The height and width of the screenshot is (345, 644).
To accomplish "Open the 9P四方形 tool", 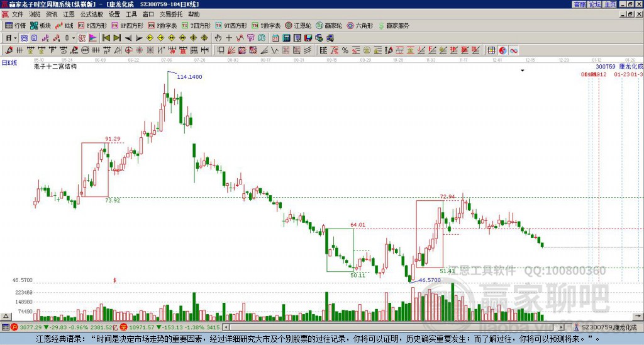I will click(127, 25).
